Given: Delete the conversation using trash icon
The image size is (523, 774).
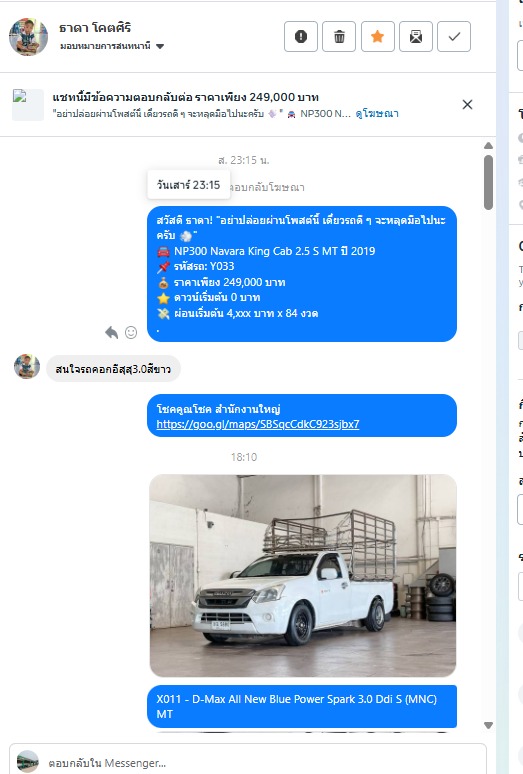Looking at the screenshot, I should point(339,37).
